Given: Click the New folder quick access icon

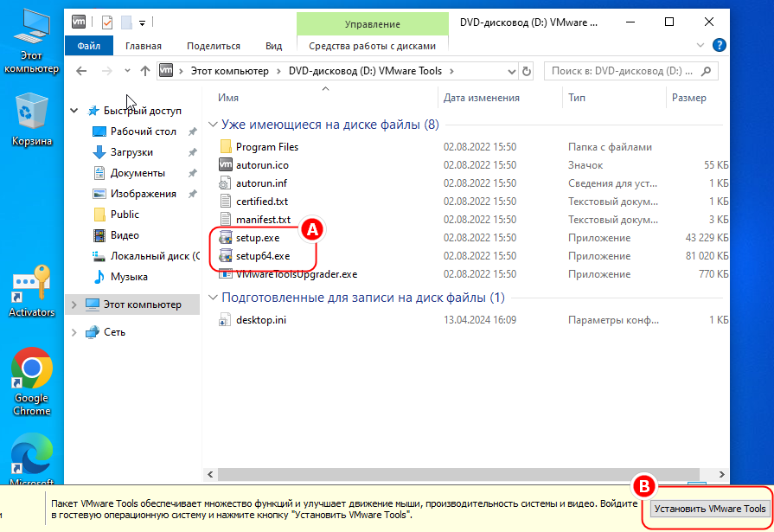Looking at the screenshot, I should 126,22.
